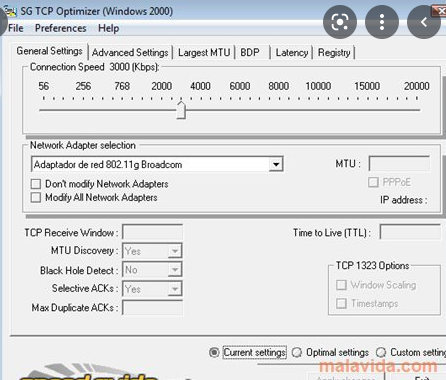Tap the back chevron overlay button
Screen dimensions: 446x380
[x=424, y=22]
